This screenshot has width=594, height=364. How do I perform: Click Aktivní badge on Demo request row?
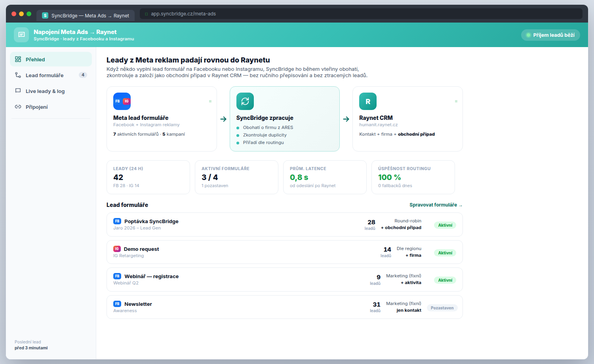coord(445,253)
